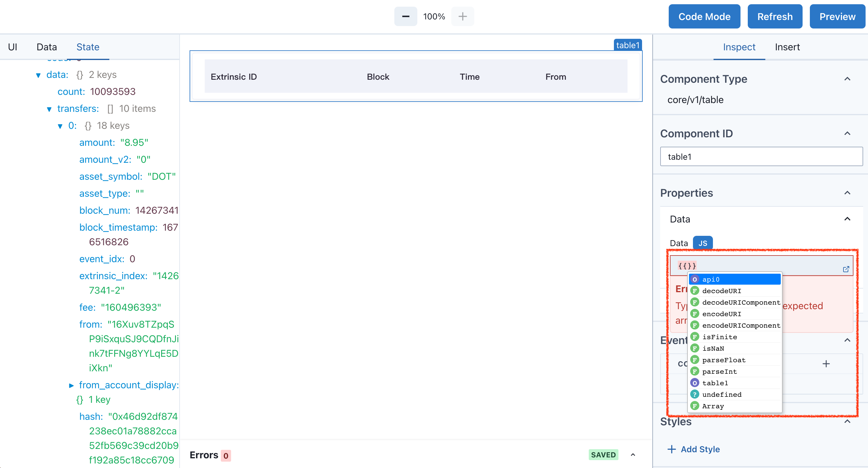The width and height of the screenshot is (868, 468).
Task: Click the asset_type entry
Action: point(111,194)
